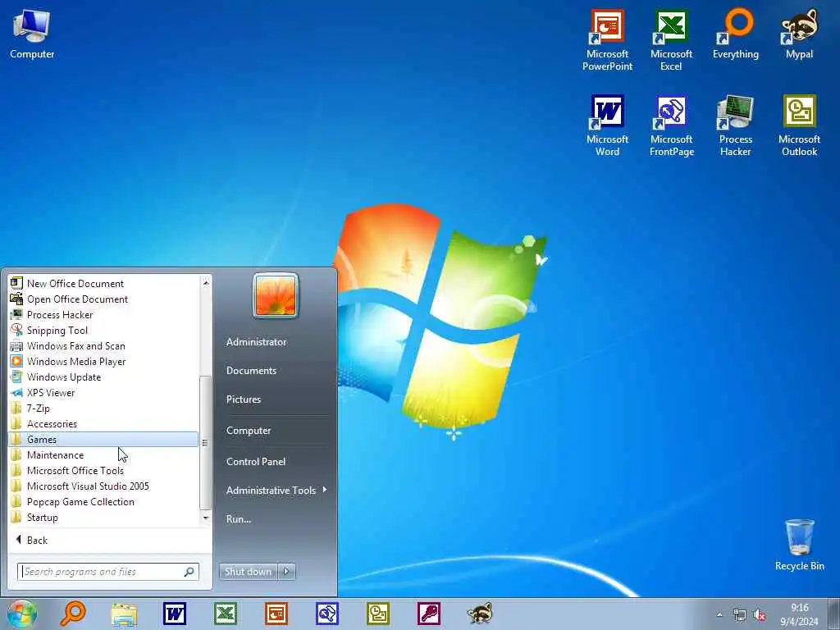Open the shut down options arrow

point(286,572)
